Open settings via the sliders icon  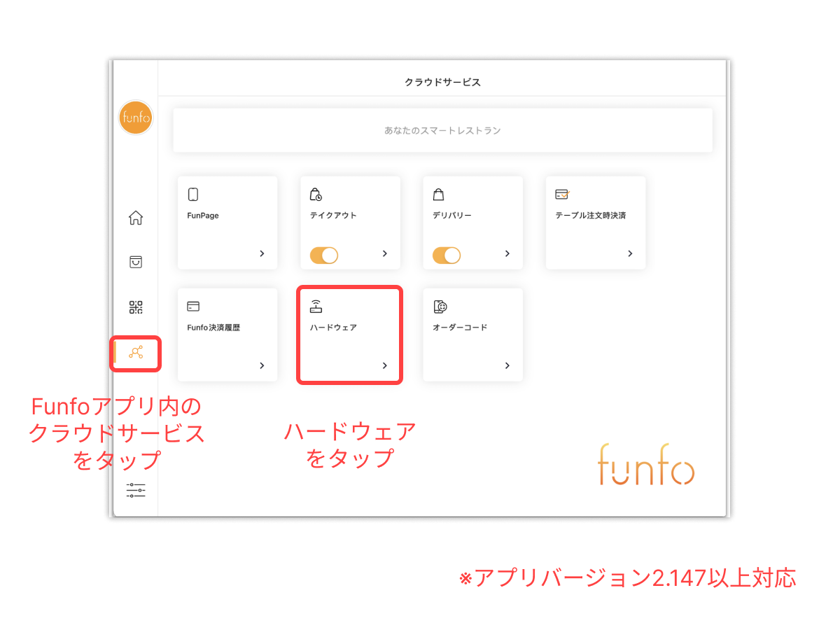(135, 490)
